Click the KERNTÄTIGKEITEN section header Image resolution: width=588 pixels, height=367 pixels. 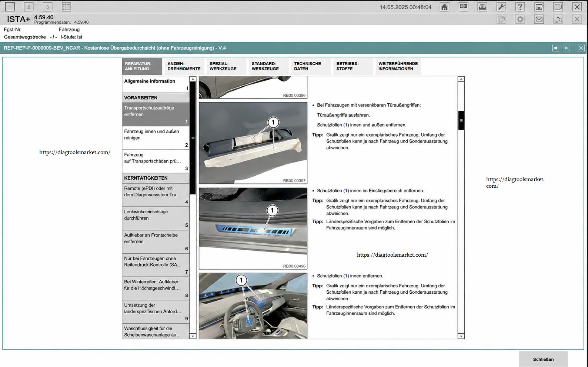[x=156, y=178]
